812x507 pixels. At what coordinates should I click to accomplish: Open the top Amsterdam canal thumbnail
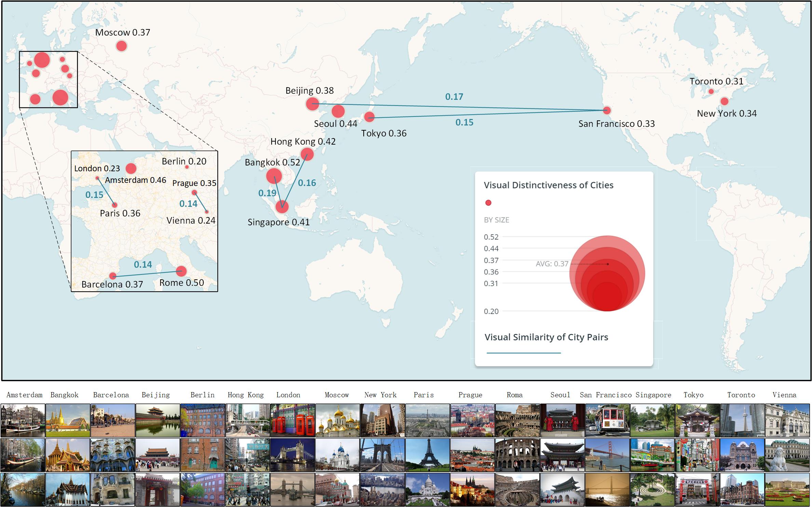tap(23, 420)
